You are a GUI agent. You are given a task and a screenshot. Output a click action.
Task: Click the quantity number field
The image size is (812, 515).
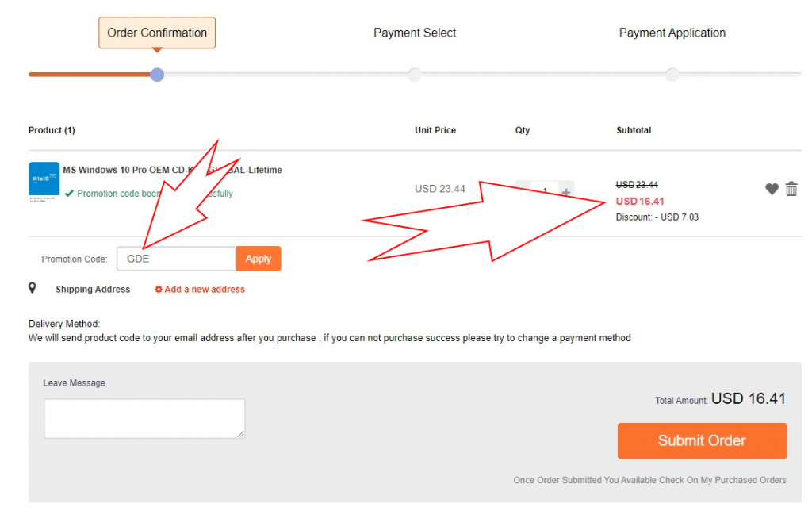[545, 191]
